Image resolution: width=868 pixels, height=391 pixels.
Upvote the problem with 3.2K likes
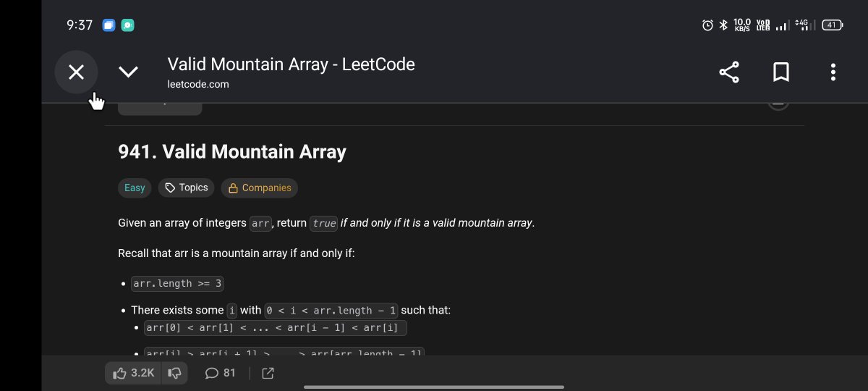pos(134,373)
